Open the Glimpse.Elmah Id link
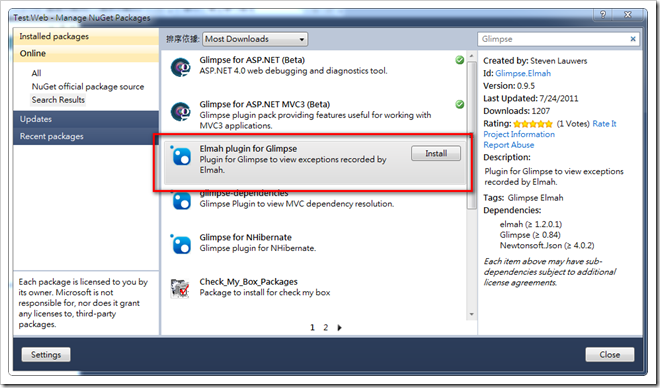 pyautogui.click(x=523, y=73)
